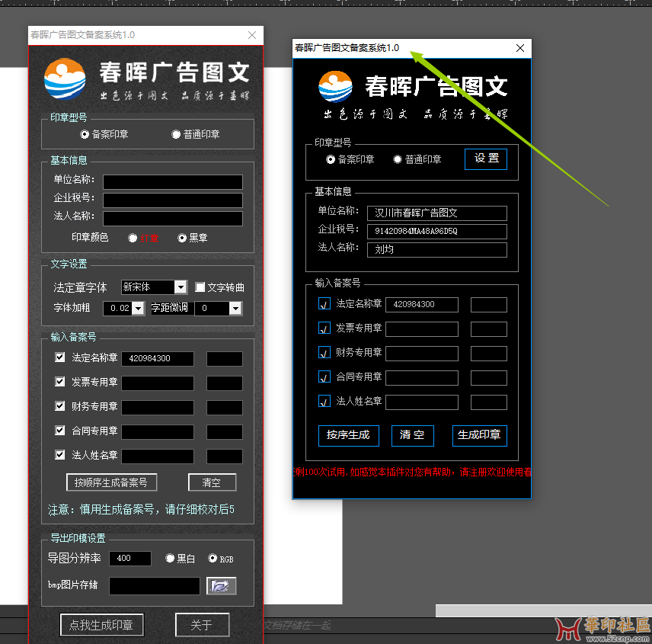Click the folder browse icon beside bmp图片存储
The width and height of the screenshot is (652, 644).
(221, 586)
